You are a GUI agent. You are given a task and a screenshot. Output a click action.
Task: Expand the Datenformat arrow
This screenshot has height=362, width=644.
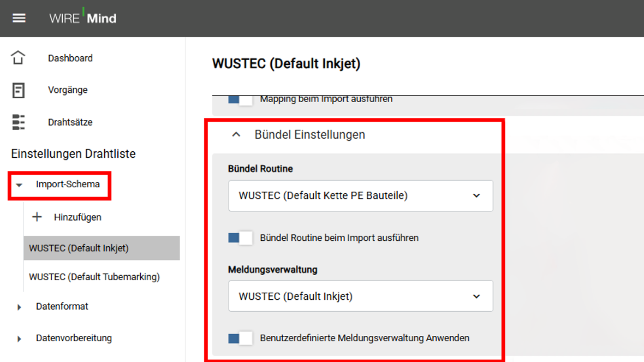tap(19, 307)
